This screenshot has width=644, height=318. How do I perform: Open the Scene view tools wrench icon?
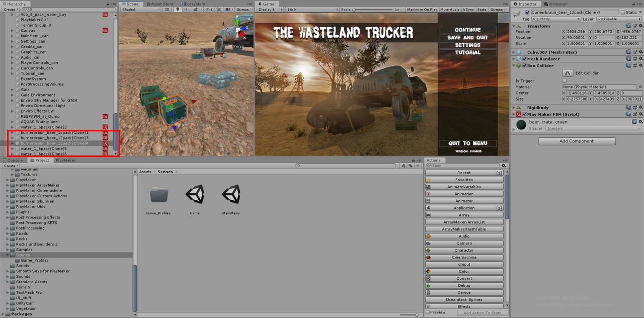219,9
